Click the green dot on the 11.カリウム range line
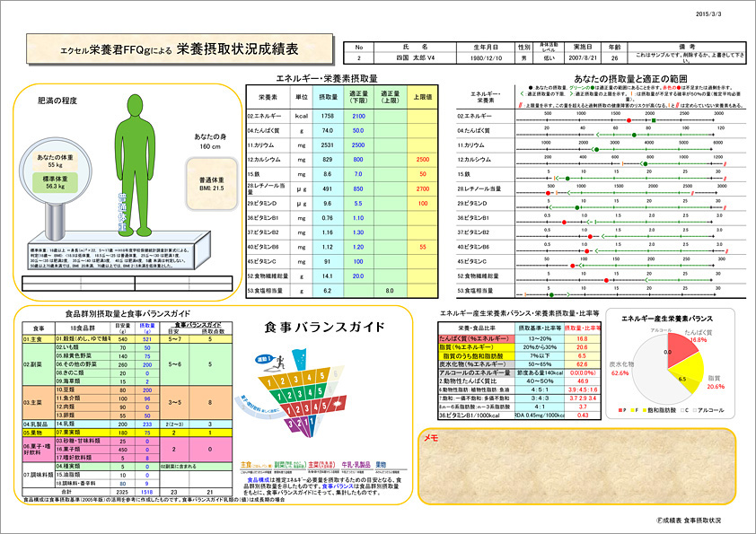 pyautogui.click(x=596, y=149)
